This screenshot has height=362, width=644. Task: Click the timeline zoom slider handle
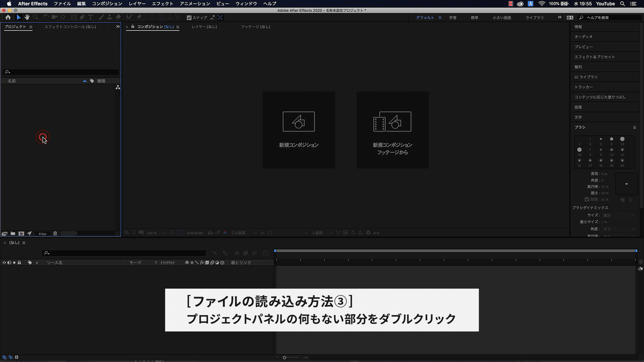(284, 357)
